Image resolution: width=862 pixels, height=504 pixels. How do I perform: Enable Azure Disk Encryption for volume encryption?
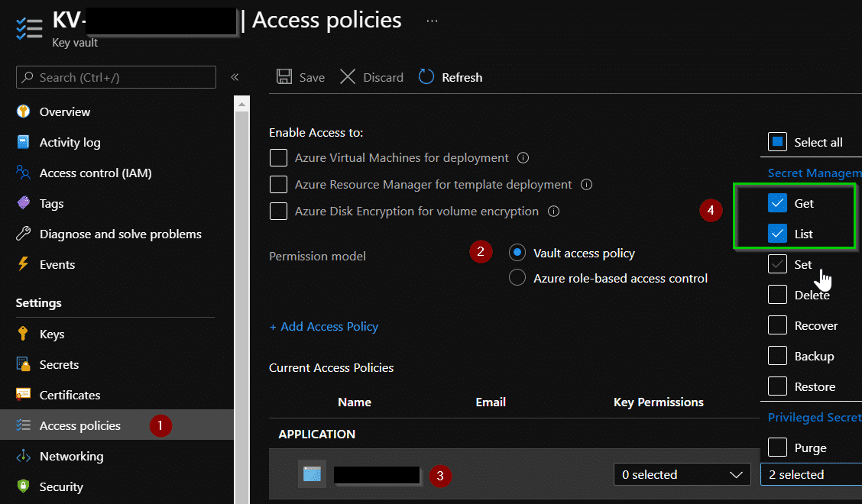coord(279,211)
